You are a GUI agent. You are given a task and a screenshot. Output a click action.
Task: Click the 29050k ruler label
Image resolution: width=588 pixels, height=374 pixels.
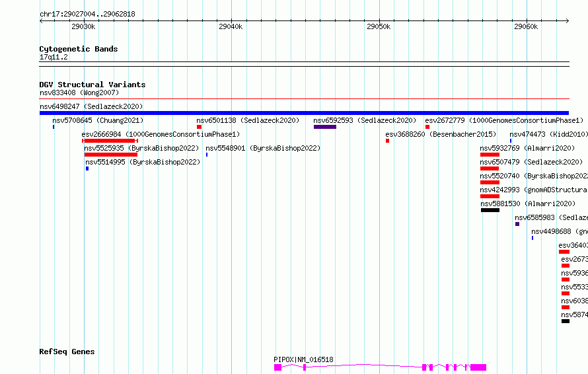379,26
